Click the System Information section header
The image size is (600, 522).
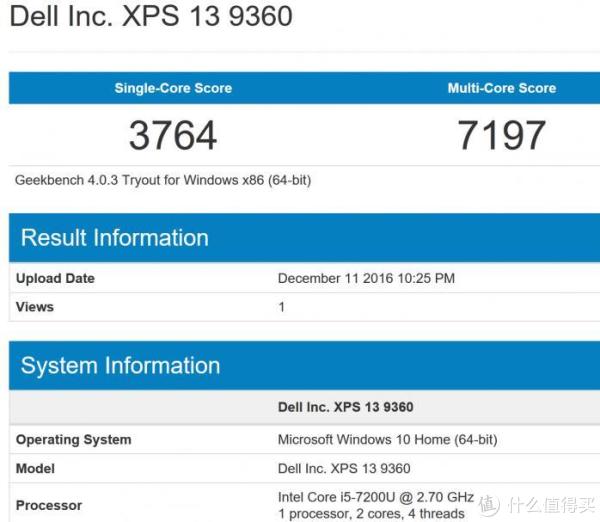[120, 365]
